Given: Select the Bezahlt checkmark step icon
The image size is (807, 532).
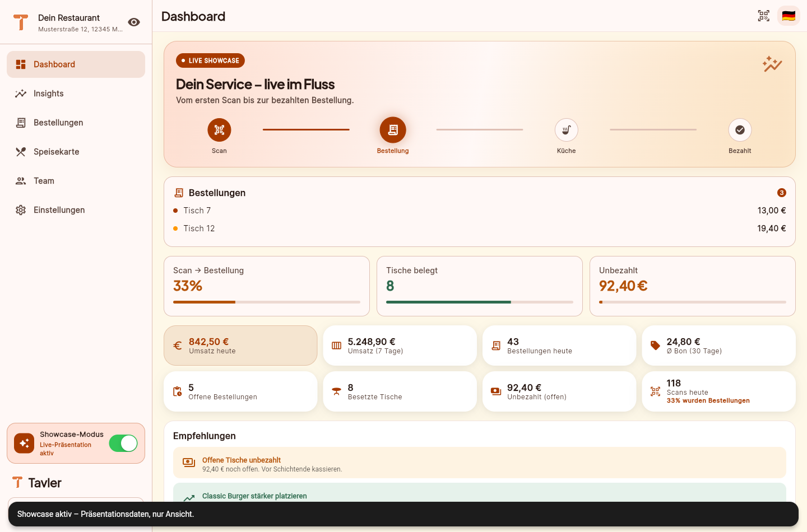Looking at the screenshot, I should pyautogui.click(x=740, y=130).
